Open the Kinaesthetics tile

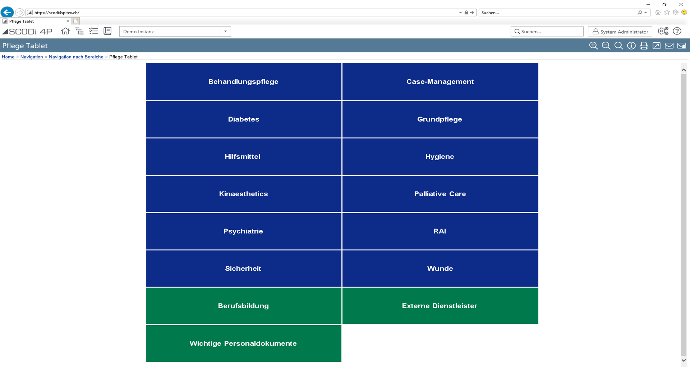[x=243, y=194]
